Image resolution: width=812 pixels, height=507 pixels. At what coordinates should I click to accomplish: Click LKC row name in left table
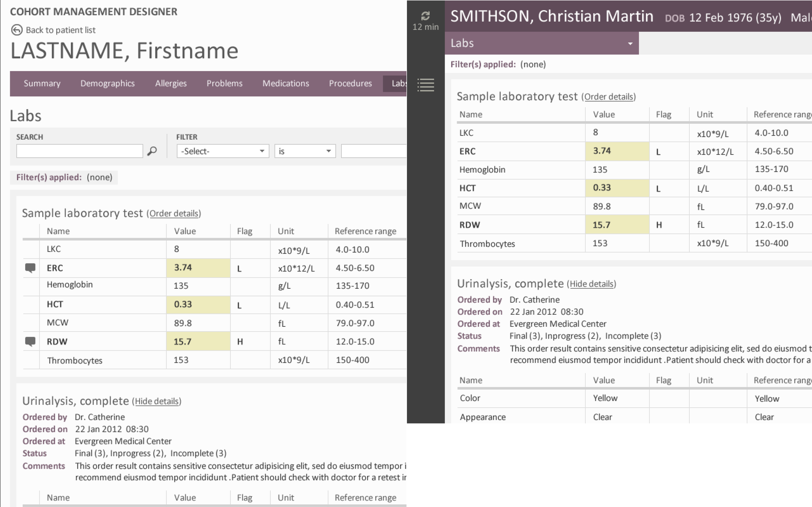54,249
